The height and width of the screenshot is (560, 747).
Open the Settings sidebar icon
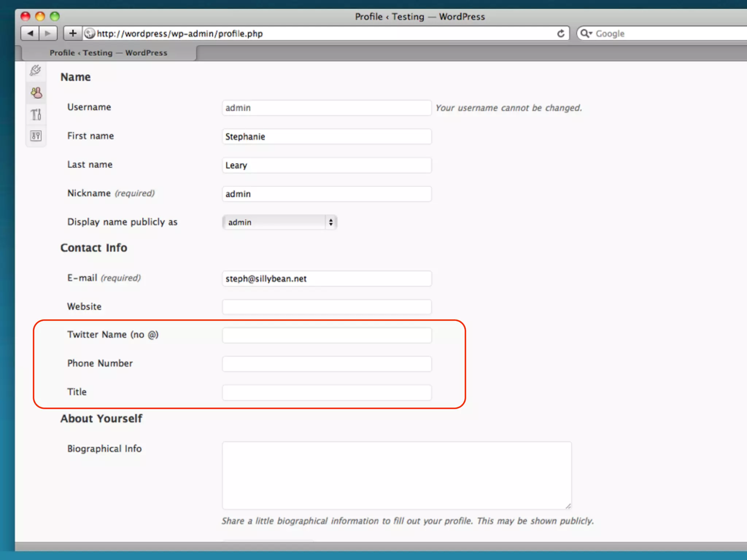click(x=36, y=136)
